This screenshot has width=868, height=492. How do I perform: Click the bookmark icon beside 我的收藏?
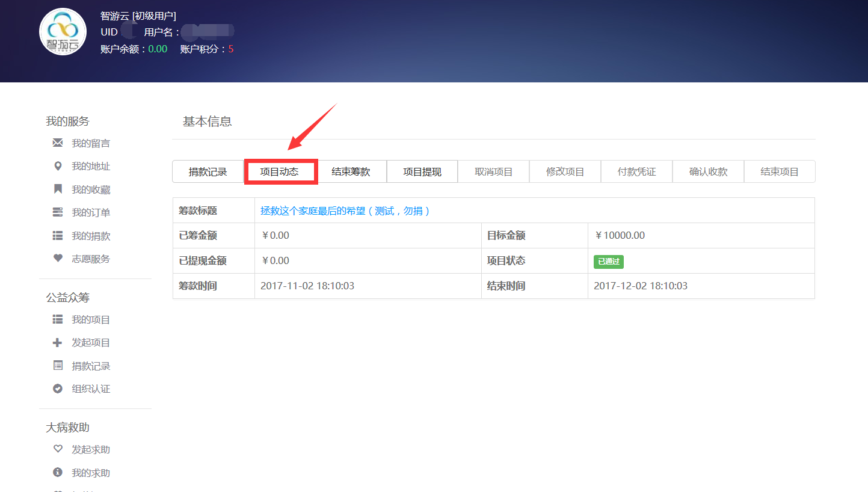point(58,189)
